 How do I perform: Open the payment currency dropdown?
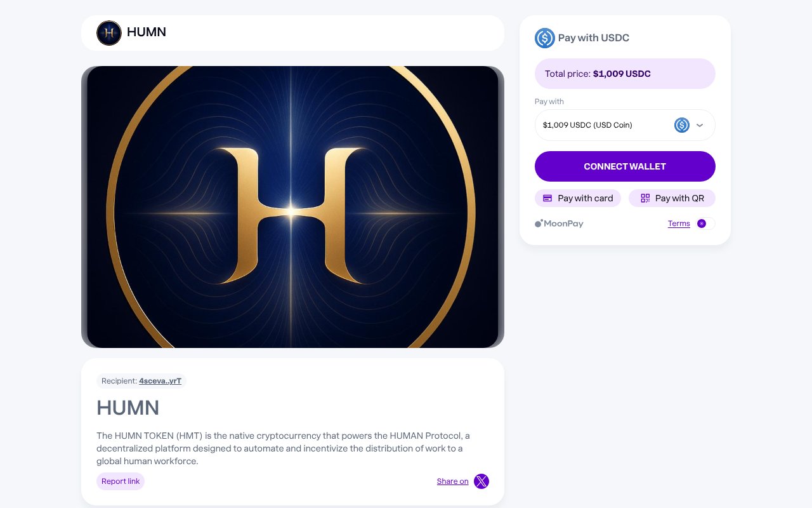click(625, 125)
